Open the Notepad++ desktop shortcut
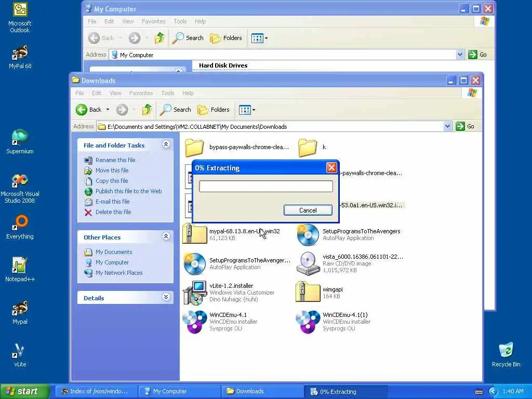Viewport: 532px width, 399px height. pyautogui.click(x=20, y=270)
